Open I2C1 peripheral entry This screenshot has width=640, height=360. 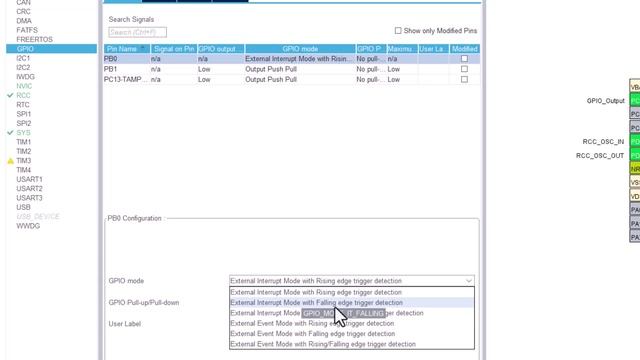point(23,58)
